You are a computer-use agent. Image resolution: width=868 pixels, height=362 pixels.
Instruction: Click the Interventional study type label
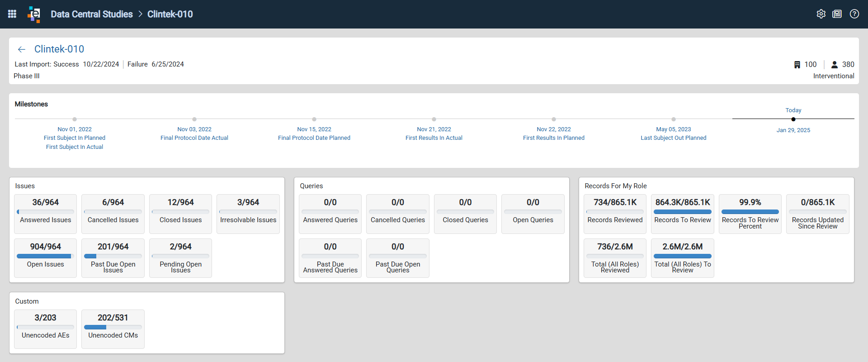834,76
